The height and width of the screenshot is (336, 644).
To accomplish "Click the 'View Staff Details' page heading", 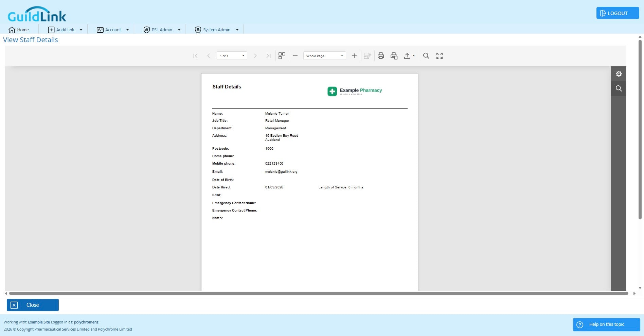I will (31, 40).
